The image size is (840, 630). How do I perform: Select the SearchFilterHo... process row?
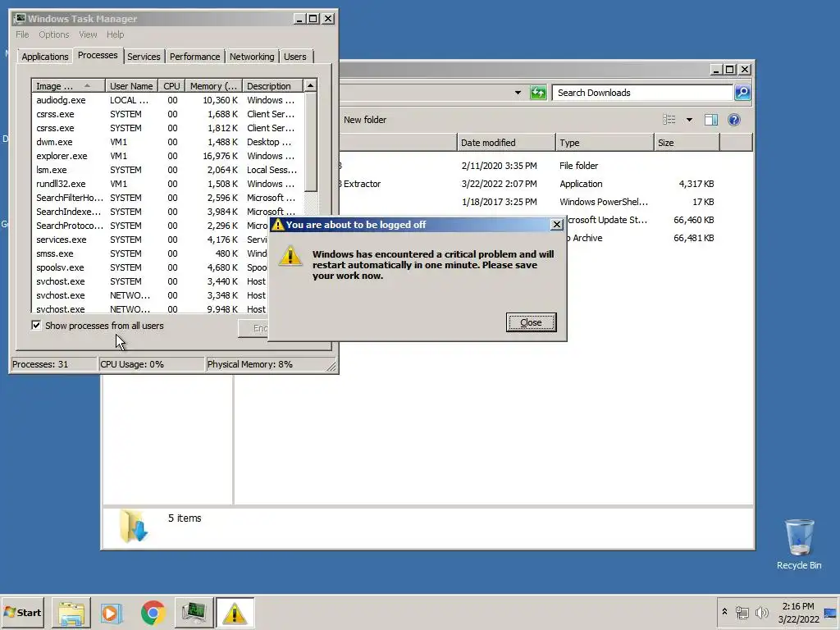coord(167,198)
